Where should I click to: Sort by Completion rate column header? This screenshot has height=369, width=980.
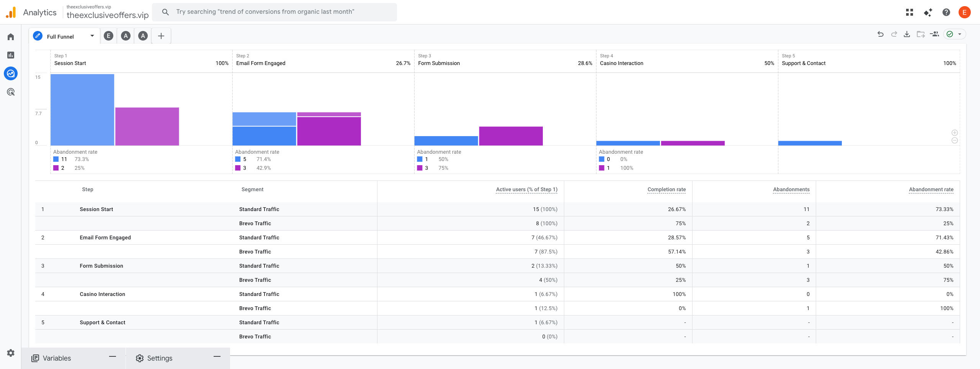[666, 190]
